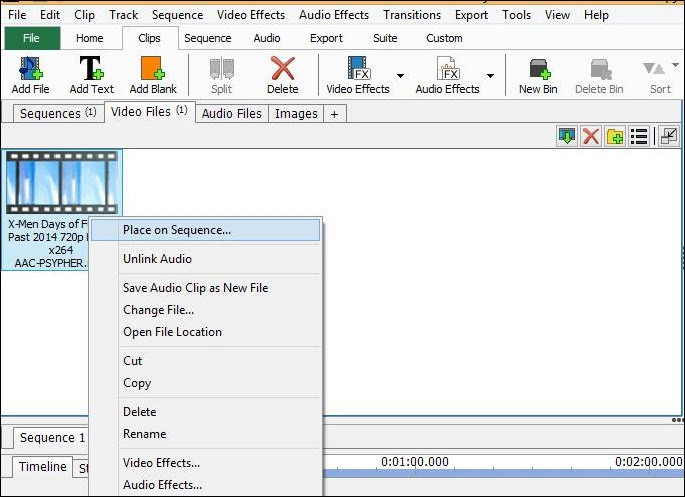Switch to the Audio Files bin tab
Screen dimensions: 685x497
(231, 113)
